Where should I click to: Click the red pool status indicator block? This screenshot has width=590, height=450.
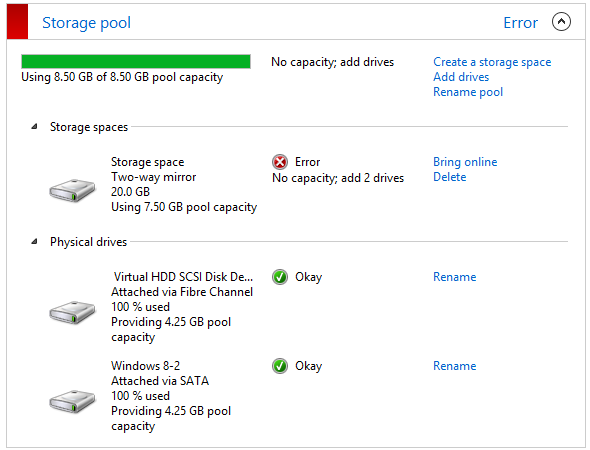[x=17, y=21]
